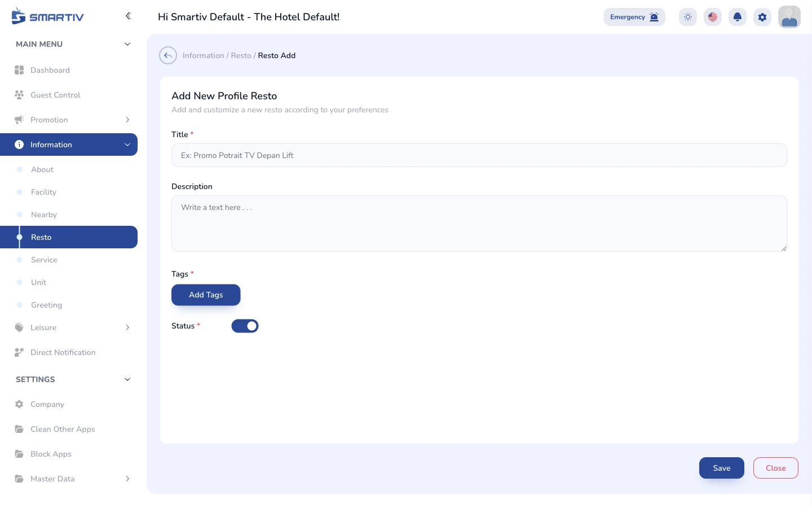Collapse the Information submenu chevron
The width and height of the screenshot is (812, 508).
pos(127,144)
